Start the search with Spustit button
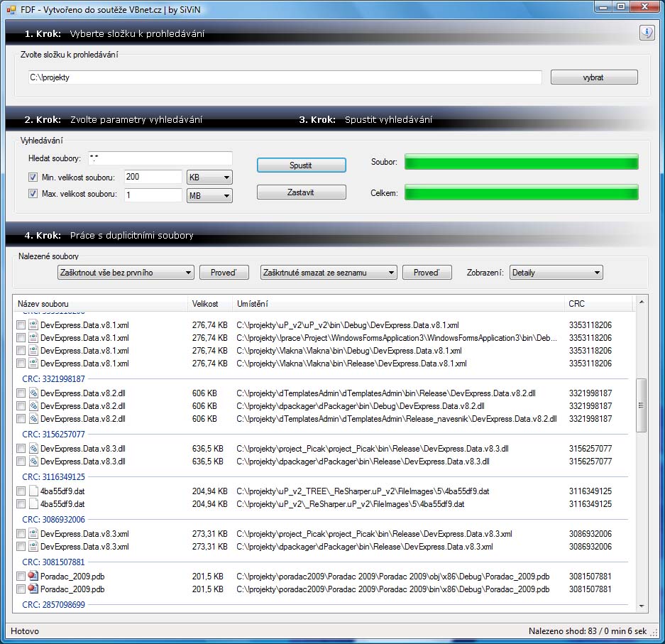Viewport: 665px width, 644px height. point(301,165)
